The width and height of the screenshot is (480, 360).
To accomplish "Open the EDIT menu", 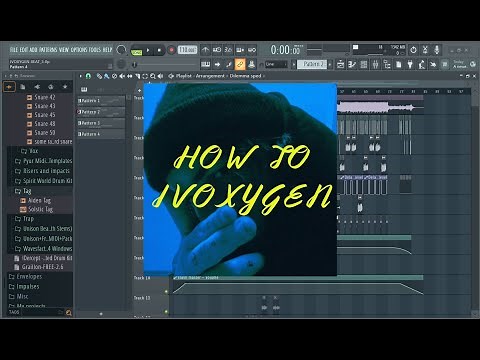I will pyautogui.click(x=24, y=50).
